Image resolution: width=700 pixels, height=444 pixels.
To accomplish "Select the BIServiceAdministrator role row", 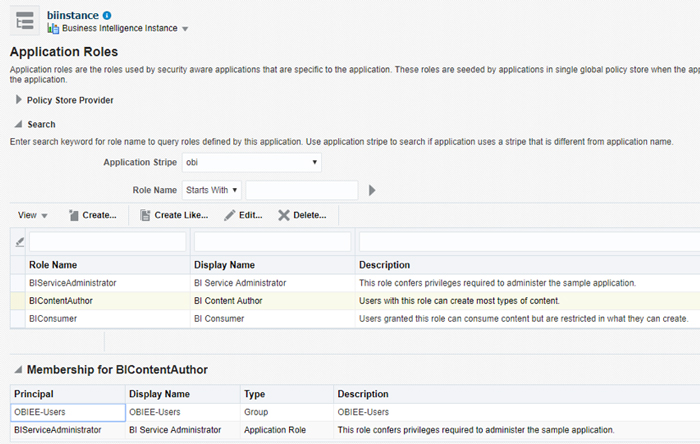I will 355,283.
